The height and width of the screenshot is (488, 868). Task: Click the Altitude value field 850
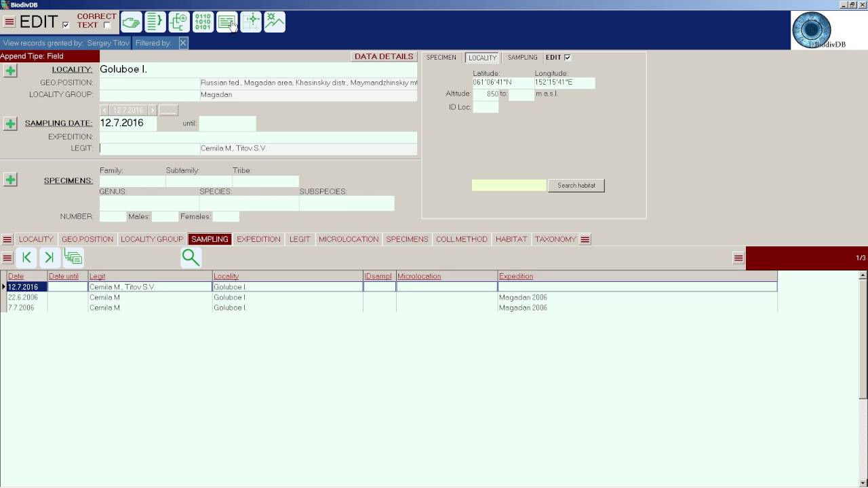[486, 94]
